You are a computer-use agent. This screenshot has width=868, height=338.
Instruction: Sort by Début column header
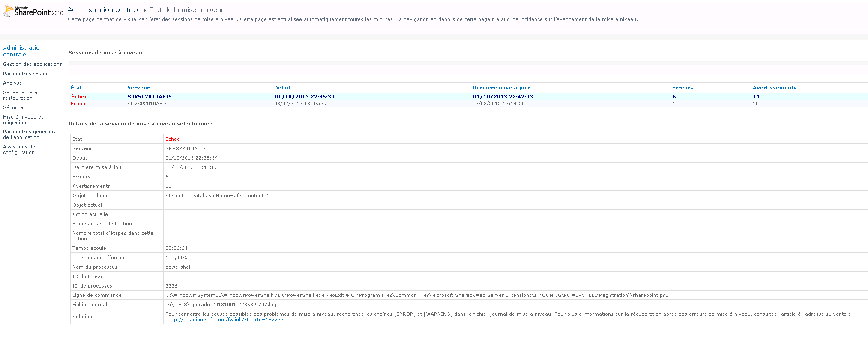(282, 88)
